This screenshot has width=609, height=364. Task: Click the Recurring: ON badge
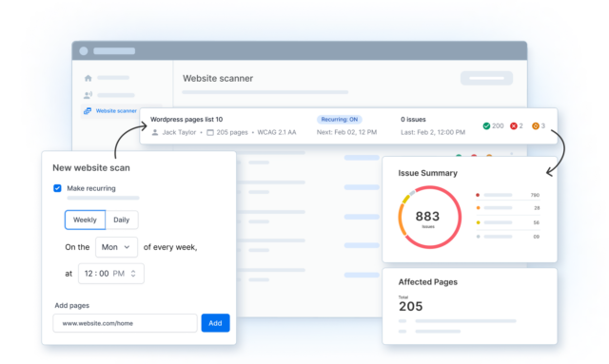[340, 120]
